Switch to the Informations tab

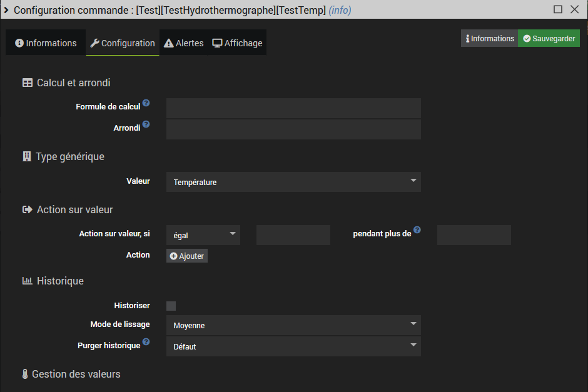tap(46, 43)
